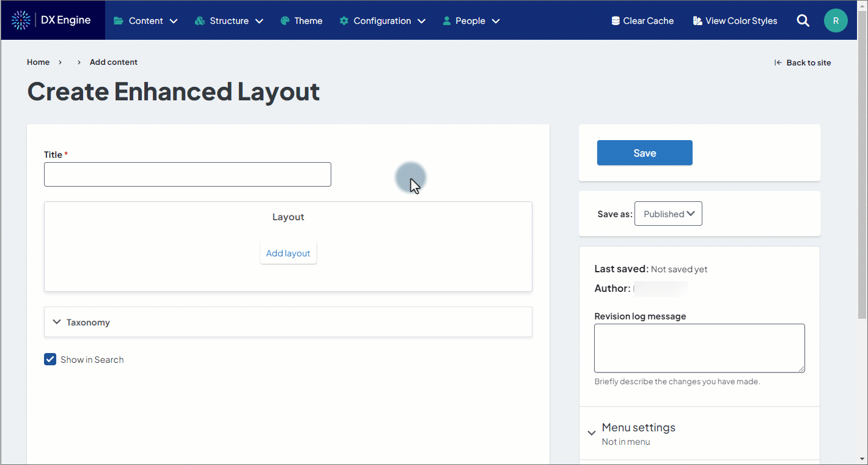Viewport: 868px width, 465px height.
Task: Click the Add layout button
Action: click(x=288, y=253)
